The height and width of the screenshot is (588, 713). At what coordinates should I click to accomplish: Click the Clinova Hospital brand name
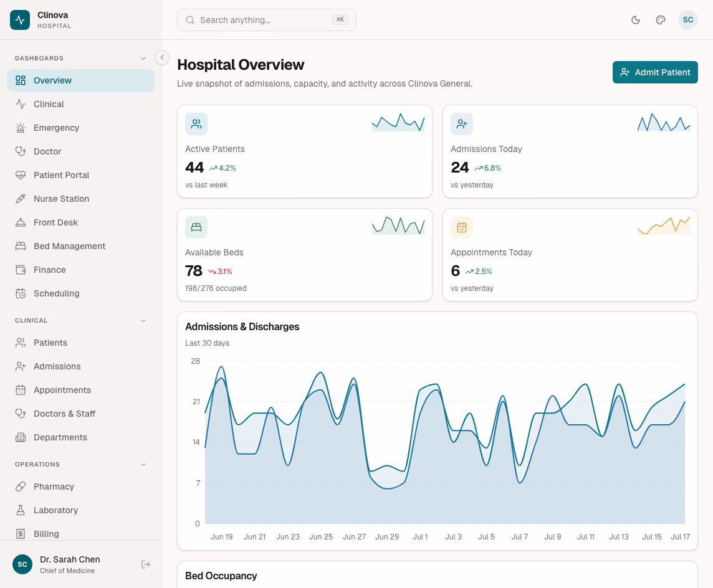pos(54,20)
